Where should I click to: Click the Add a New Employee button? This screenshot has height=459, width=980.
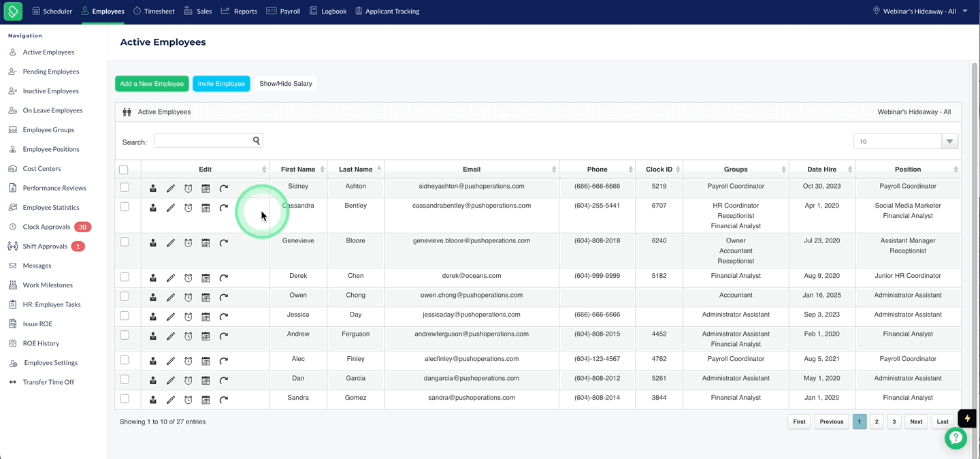coord(152,84)
